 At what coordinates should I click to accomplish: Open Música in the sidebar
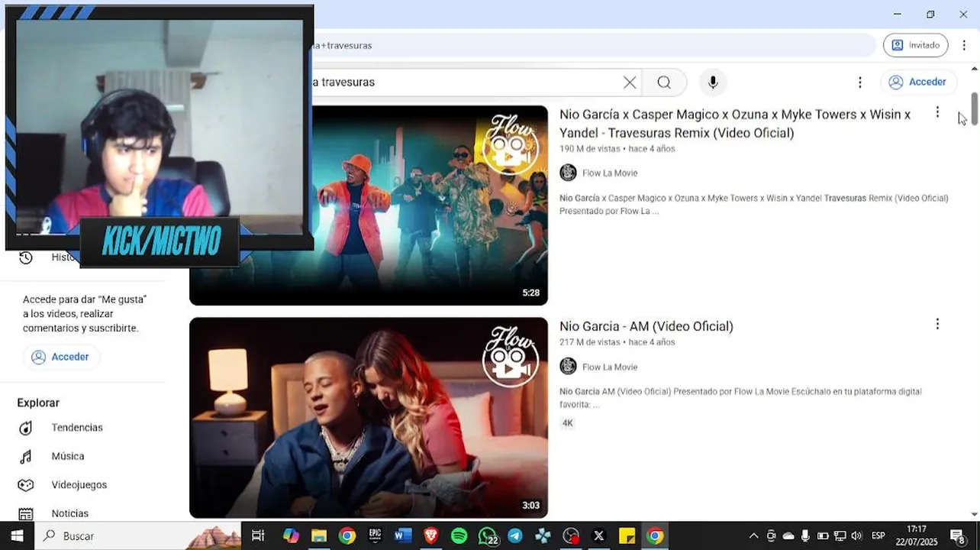pyautogui.click(x=68, y=456)
